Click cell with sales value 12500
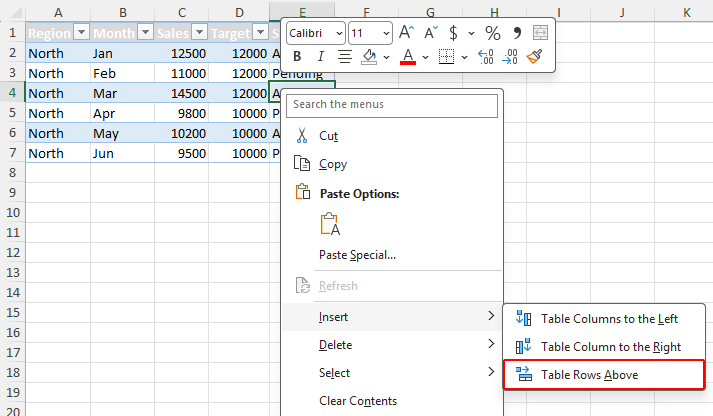713x416 pixels. pos(181,53)
